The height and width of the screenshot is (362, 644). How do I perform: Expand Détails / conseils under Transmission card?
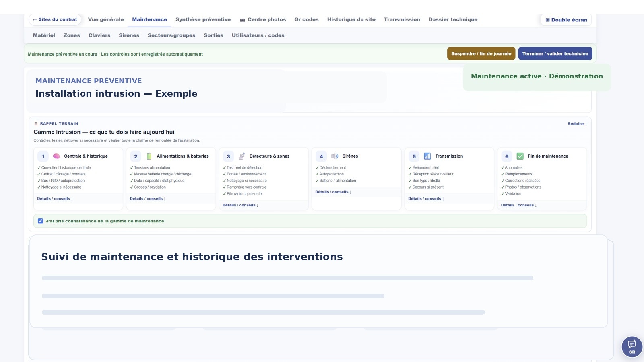[x=426, y=199]
